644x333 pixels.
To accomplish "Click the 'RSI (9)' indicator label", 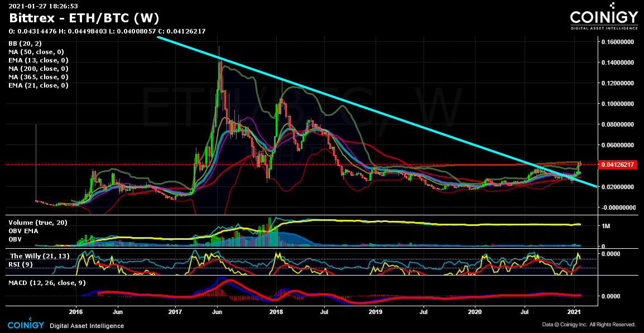I will (x=21, y=264).
